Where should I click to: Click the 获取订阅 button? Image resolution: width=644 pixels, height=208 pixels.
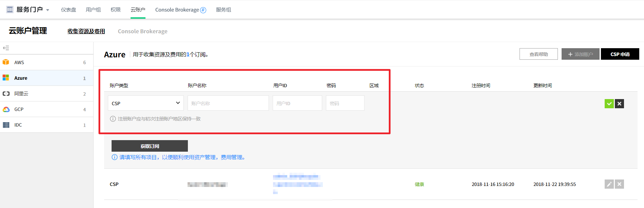click(x=150, y=146)
